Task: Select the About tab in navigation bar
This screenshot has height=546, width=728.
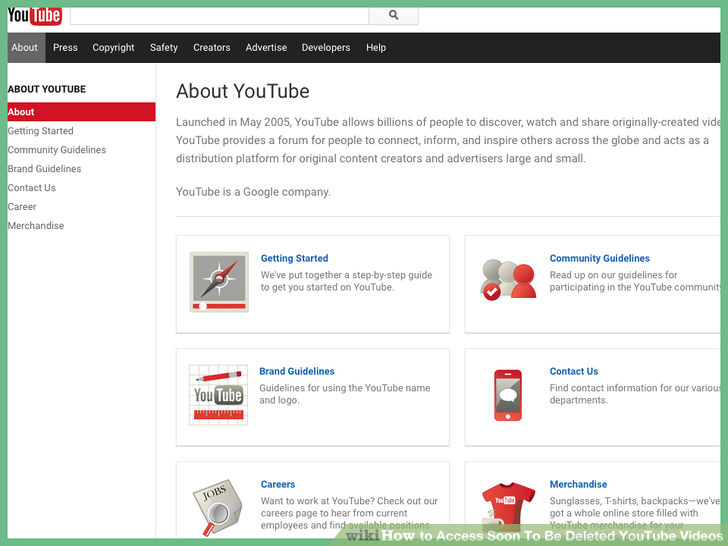Action: pyautogui.click(x=25, y=47)
